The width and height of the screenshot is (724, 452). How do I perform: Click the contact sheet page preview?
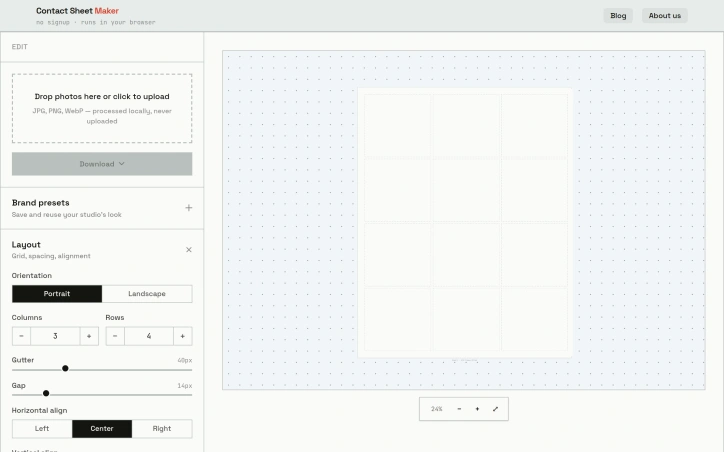pos(465,223)
